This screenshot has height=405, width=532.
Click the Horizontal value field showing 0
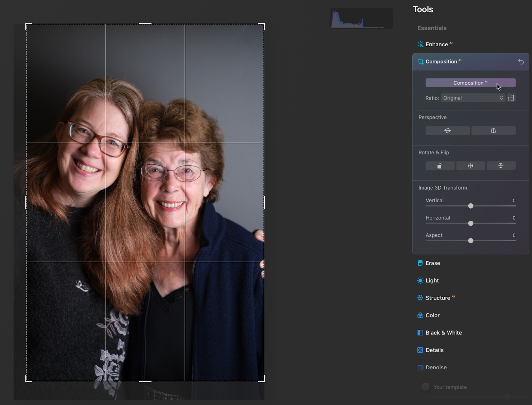(x=514, y=218)
